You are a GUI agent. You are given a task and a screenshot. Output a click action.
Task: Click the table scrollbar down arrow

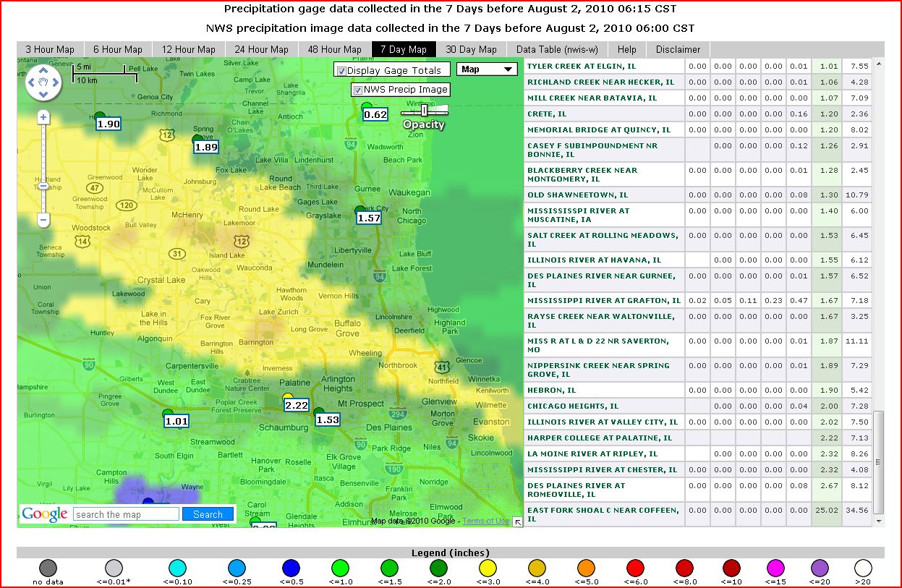coord(879,521)
